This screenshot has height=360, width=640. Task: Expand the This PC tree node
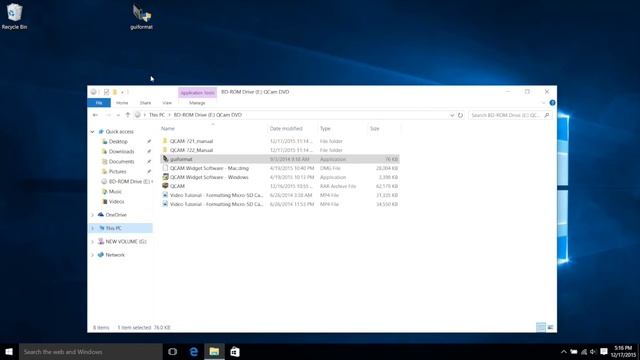pyautogui.click(x=93, y=229)
